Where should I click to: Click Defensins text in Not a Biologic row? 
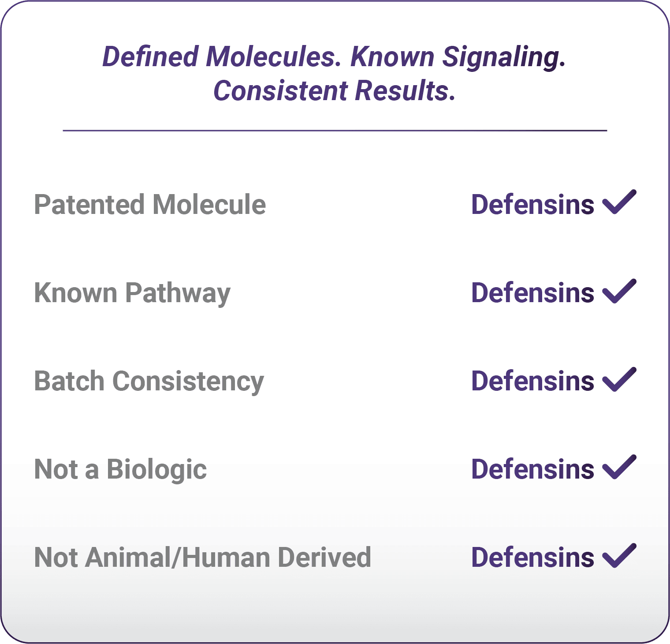(532, 469)
